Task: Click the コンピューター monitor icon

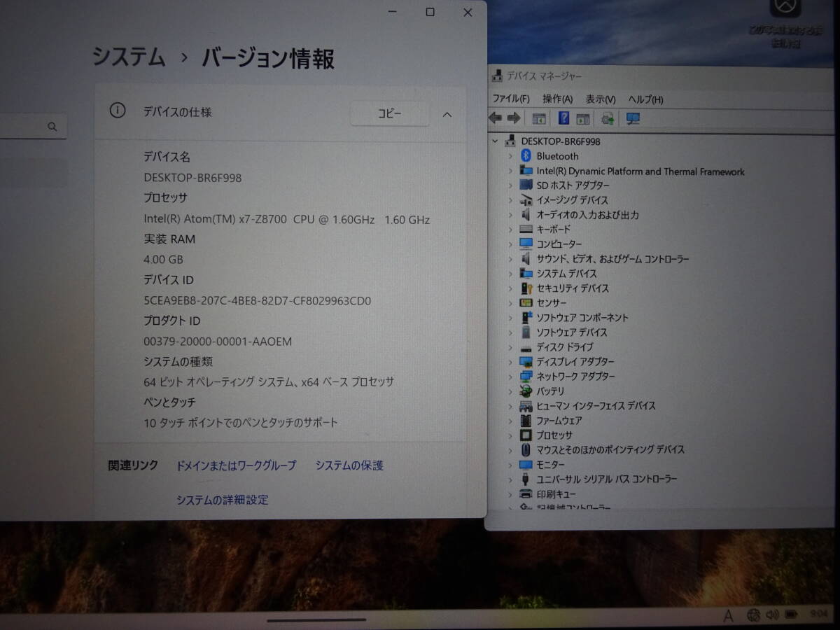Action: pyautogui.click(x=526, y=244)
